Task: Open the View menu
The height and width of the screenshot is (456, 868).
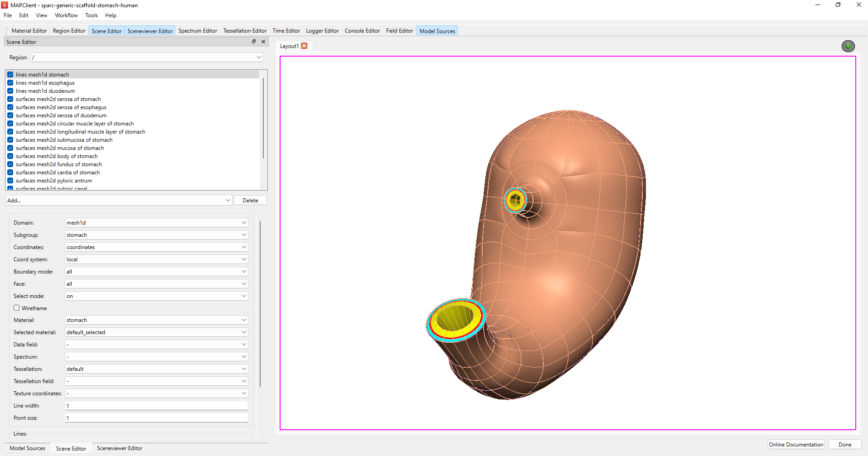Action: click(42, 15)
